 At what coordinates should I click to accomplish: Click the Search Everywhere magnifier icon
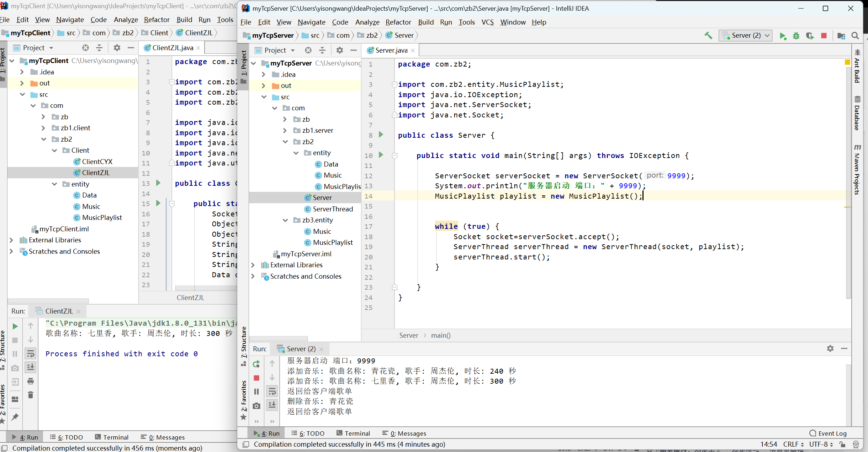point(855,36)
